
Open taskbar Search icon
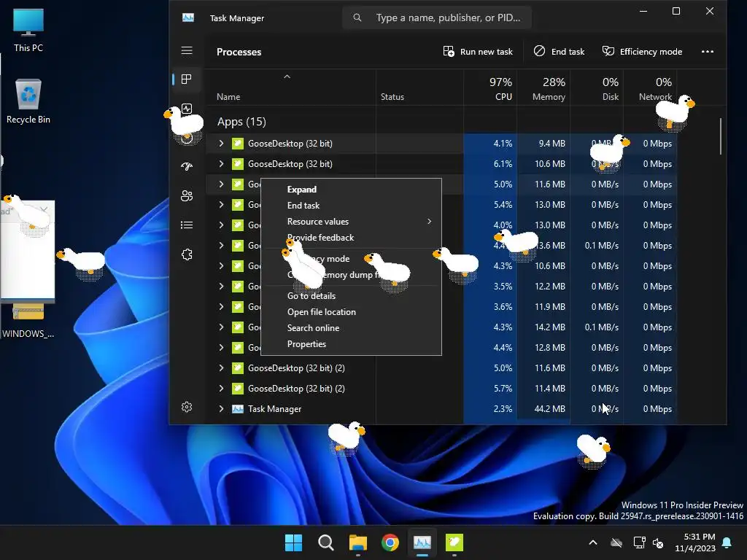click(x=326, y=542)
